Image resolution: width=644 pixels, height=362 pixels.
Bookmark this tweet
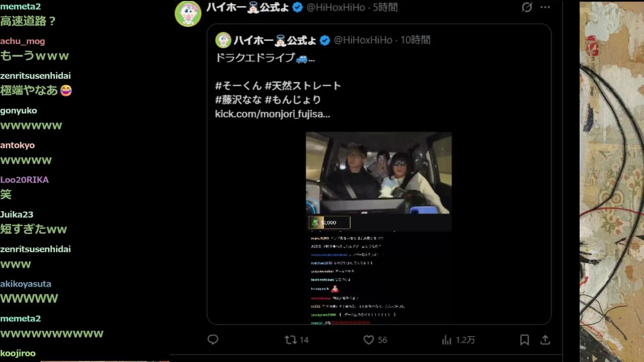pos(524,340)
